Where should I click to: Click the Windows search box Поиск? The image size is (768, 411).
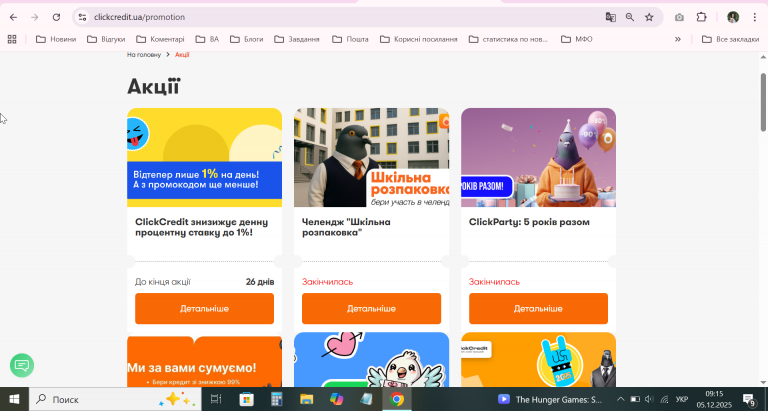pyautogui.click(x=115, y=399)
